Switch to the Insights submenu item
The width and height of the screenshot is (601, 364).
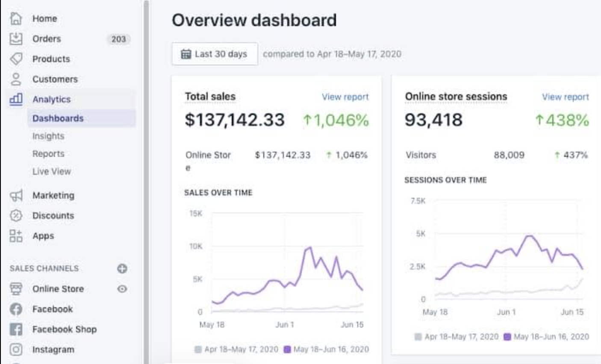pos(48,136)
